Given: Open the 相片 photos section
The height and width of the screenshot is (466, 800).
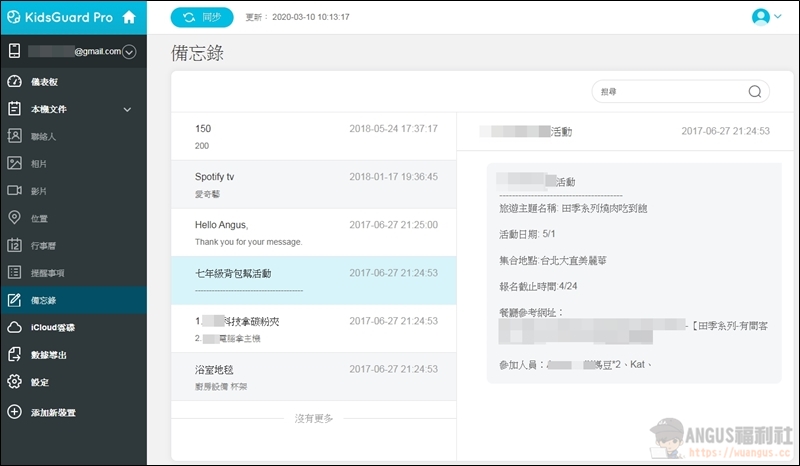Looking at the screenshot, I should coord(38,163).
